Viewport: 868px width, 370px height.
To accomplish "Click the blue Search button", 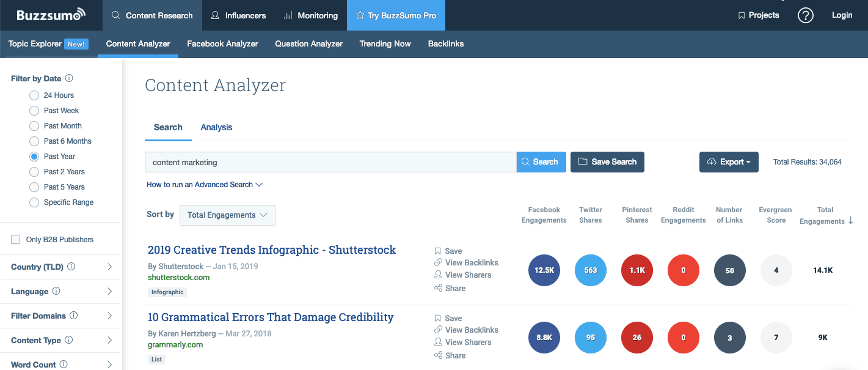I will tap(541, 162).
